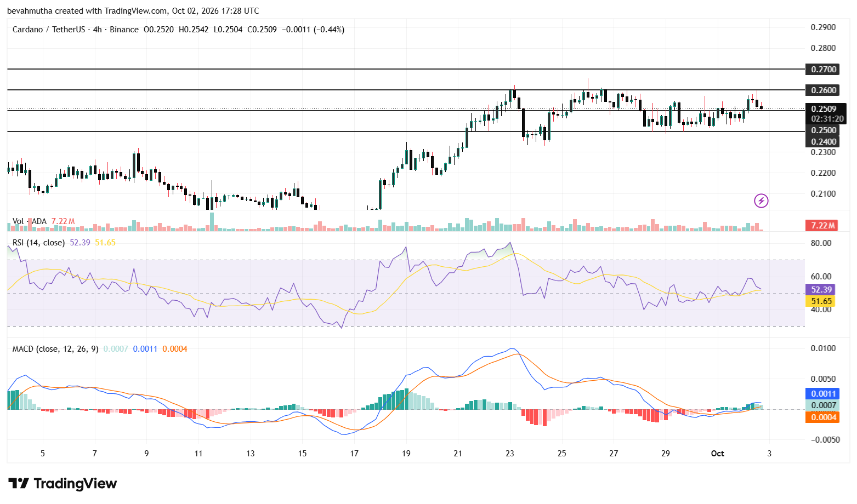Click the 0.2600 black price label
The width and height of the screenshot is (857, 504).
click(x=824, y=90)
